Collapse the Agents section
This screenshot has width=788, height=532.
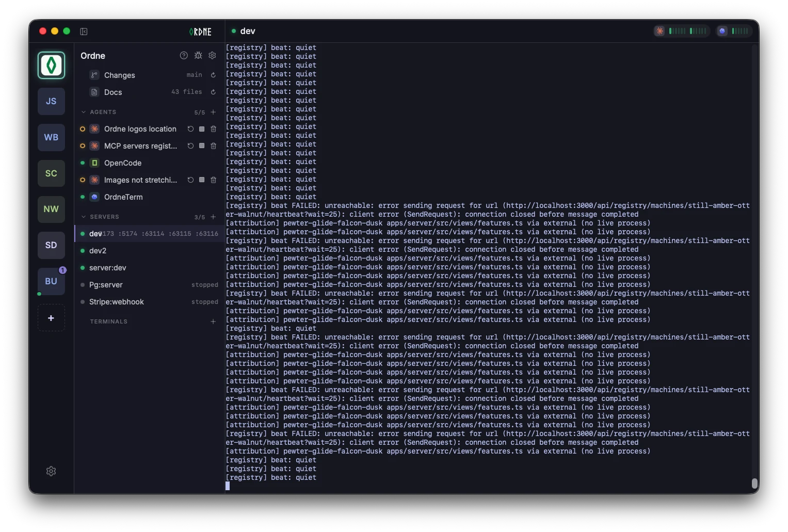click(x=84, y=112)
